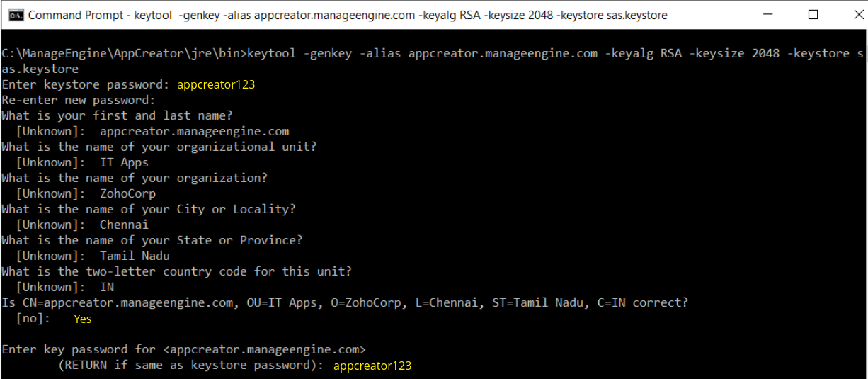This screenshot has height=379, width=868.
Task: Select the typed name appcreator.manageengine.com
Action: (195, 131)
